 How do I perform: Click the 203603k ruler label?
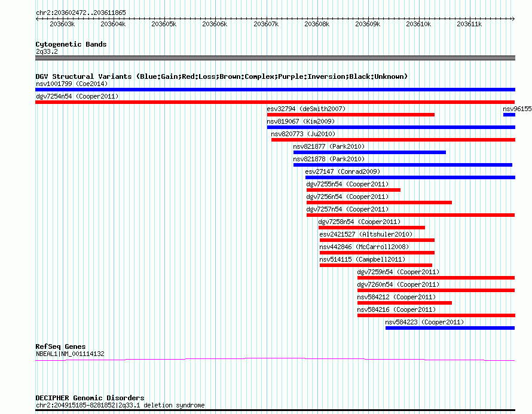pyautogui.click(x=62, y=24)
